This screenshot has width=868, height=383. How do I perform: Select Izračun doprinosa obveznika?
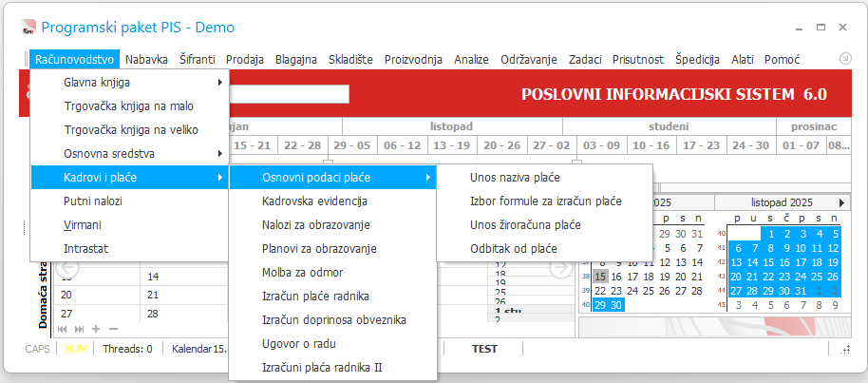pos(332,320)
